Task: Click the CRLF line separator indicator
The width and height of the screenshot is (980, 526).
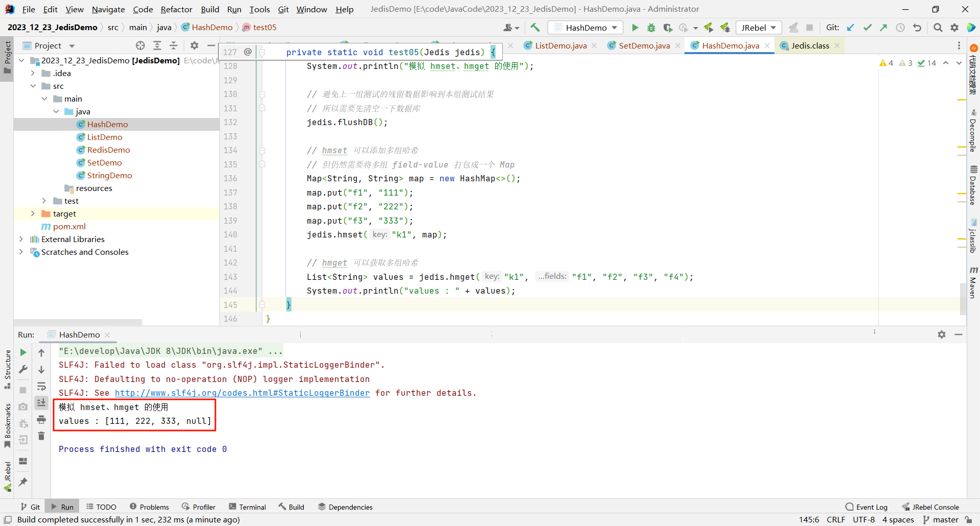Action: pyautogui.click(x=836, y=519)
